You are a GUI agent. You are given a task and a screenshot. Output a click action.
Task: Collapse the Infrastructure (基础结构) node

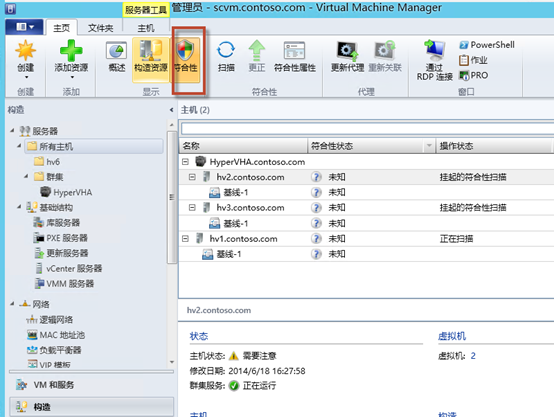point(19,207)
